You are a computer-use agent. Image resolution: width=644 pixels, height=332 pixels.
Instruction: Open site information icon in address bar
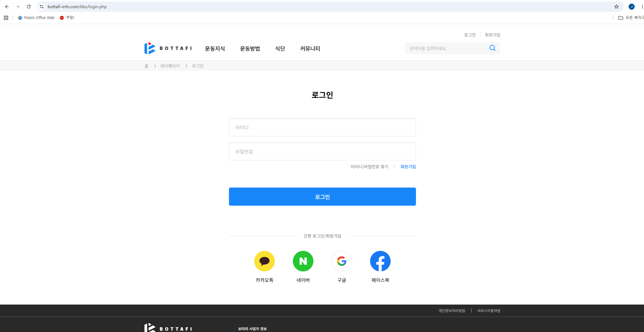tap(42, 7)
